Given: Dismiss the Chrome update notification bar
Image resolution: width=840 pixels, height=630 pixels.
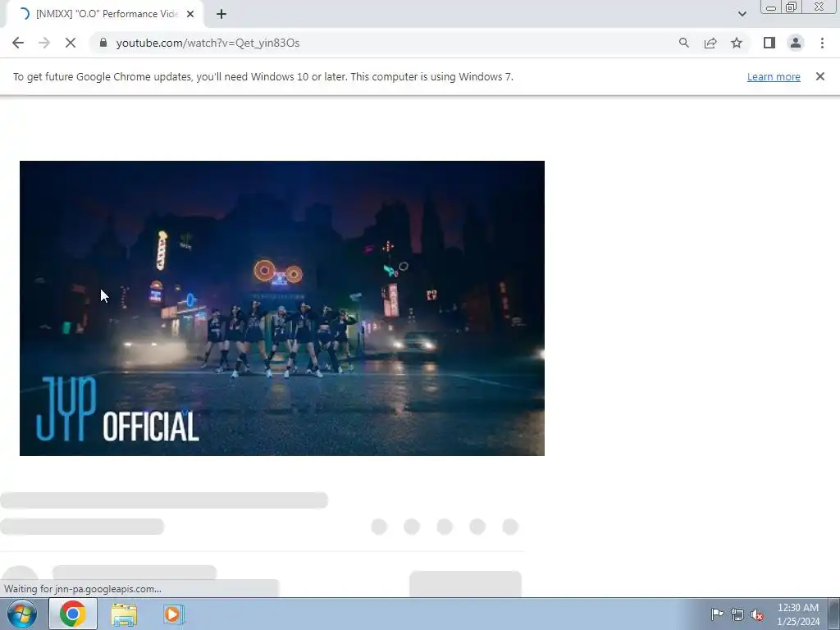Looking at the screenshot, I should coord(819,76).
